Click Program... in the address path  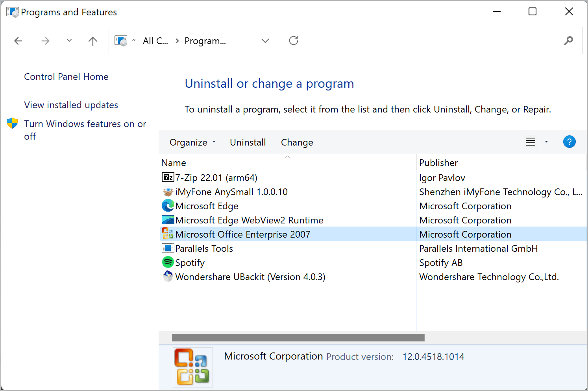point(205,41)
